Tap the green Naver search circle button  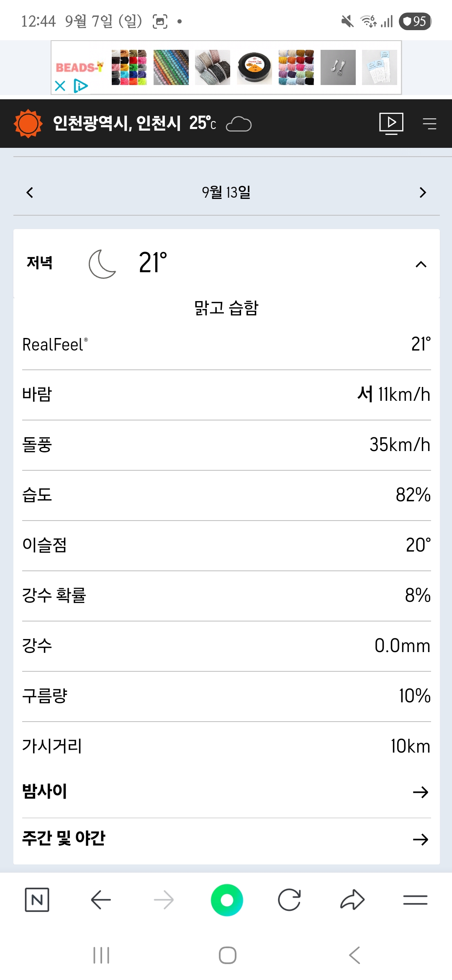pyautogui.click(x=227, y=900)
